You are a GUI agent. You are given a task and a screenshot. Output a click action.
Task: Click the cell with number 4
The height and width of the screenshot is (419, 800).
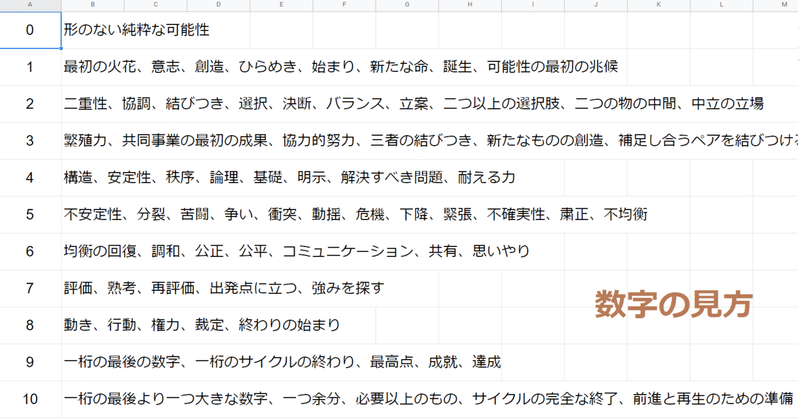(30, 178)
